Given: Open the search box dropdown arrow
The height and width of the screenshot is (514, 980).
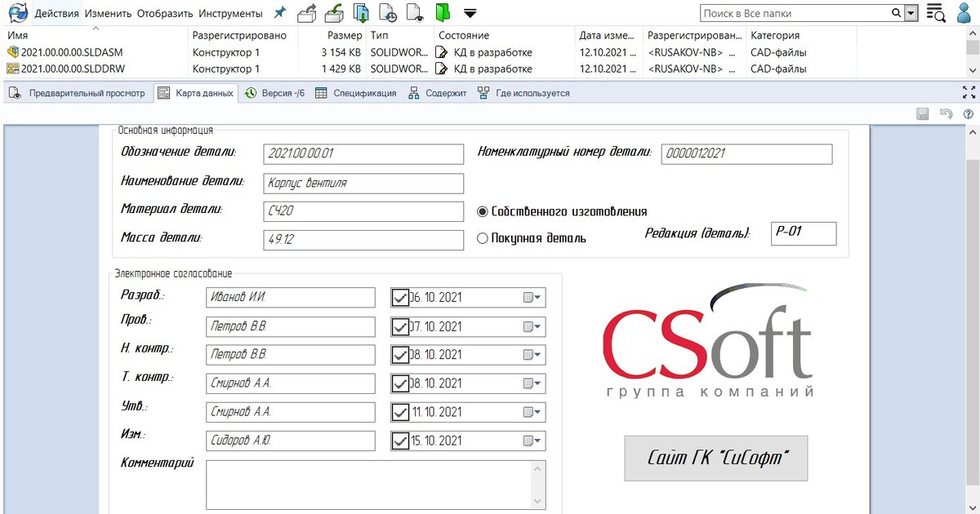Looking at the screenshot, I should pyautogui.click(x=911, y=13).
